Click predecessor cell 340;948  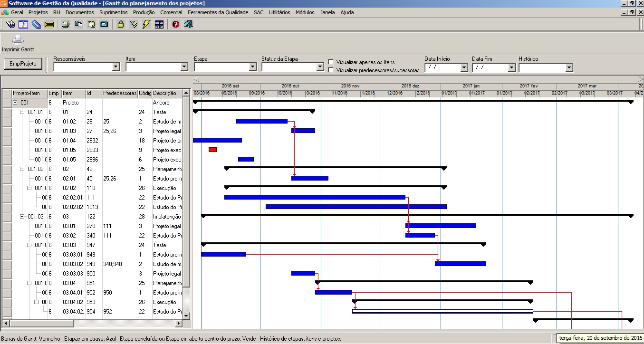(x=120, y=264)
